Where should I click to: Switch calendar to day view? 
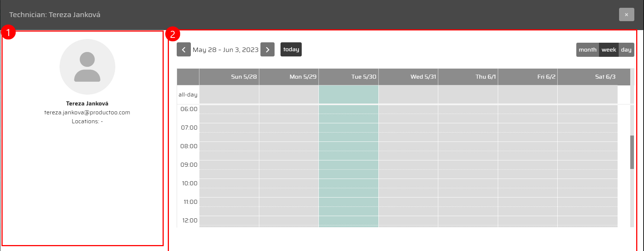coord(626,50)
